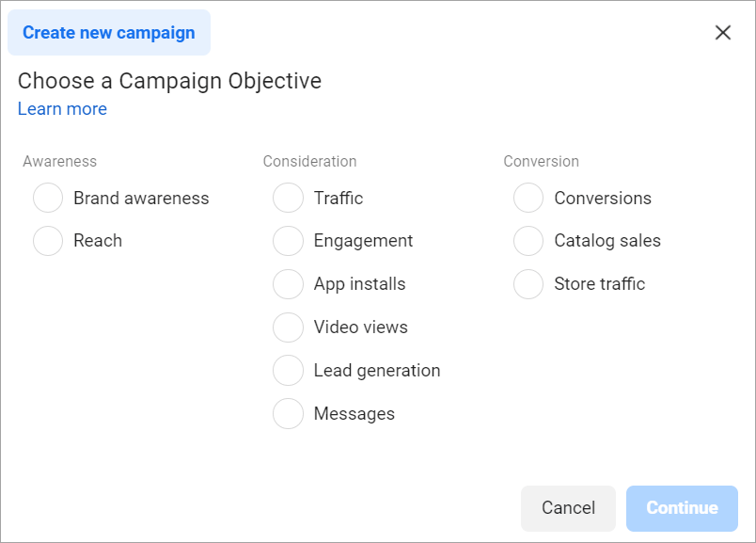The width and height of the screenshot is (756, 543).
Task: Pick the Messages objective radio button
Action: click(288, 414)
